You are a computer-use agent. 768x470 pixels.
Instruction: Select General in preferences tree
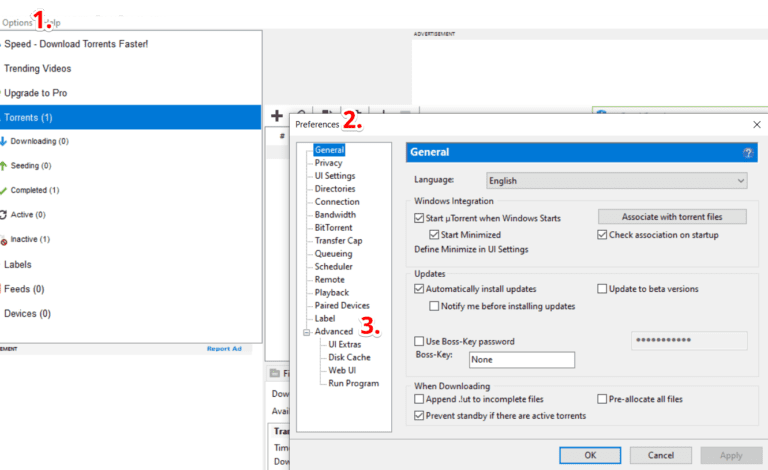click(329, 150)
